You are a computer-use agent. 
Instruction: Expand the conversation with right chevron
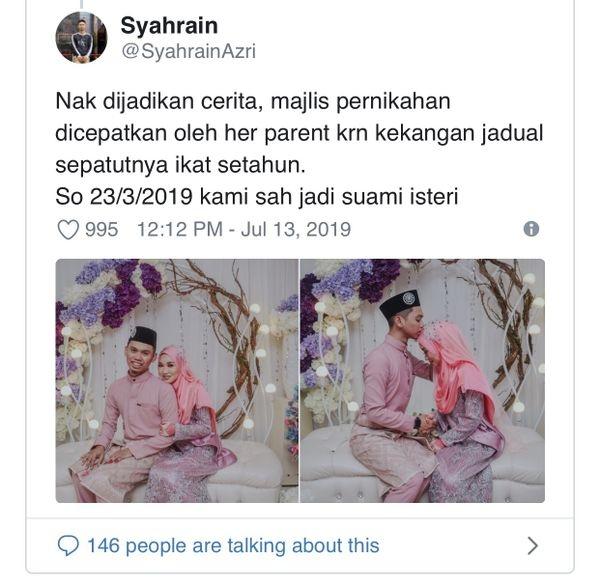click(x=532, y=545)
